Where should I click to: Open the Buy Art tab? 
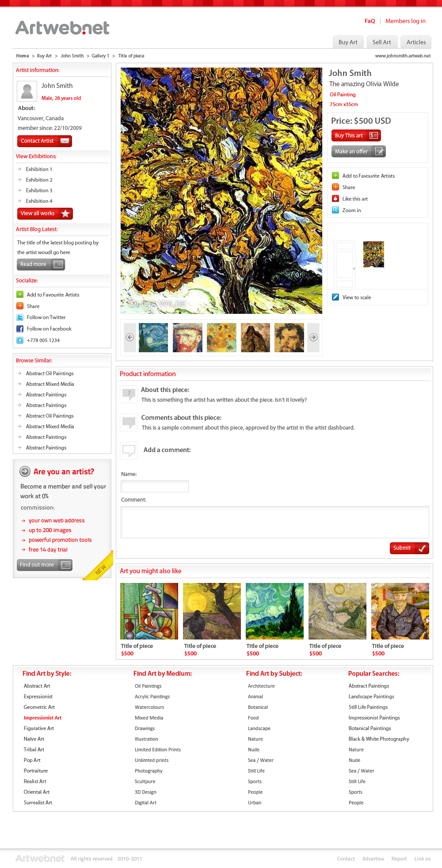tap(348, 42)
